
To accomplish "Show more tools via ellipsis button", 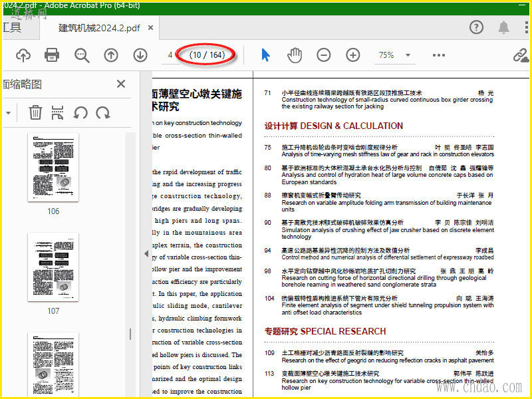I will tap(439, 55).
